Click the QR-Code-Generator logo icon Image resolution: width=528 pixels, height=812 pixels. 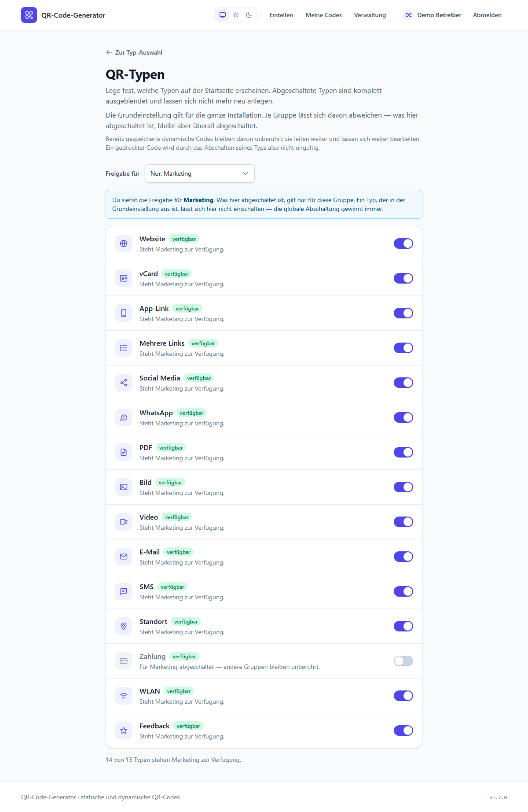coord(29,15)
